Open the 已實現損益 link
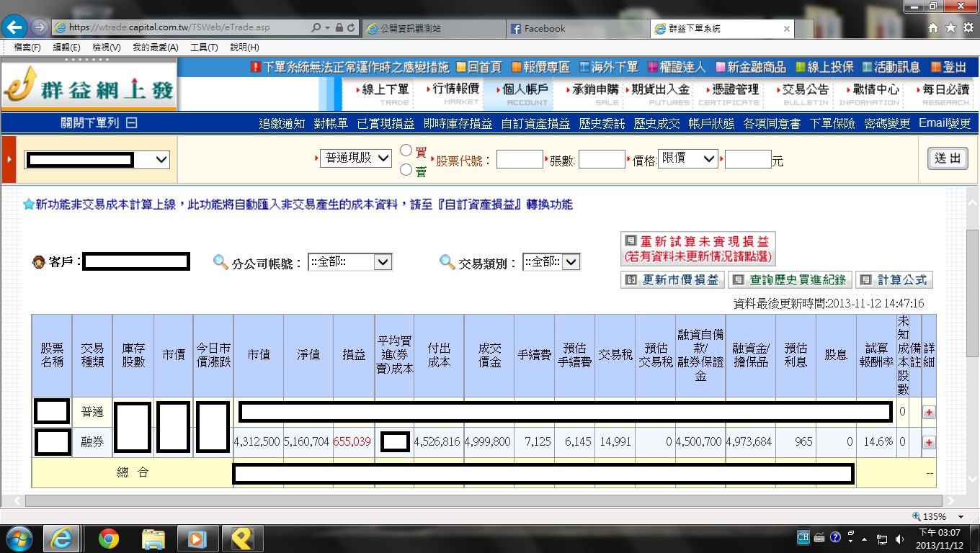The width and height of the screenshot is (980, 553). [386, 123]
